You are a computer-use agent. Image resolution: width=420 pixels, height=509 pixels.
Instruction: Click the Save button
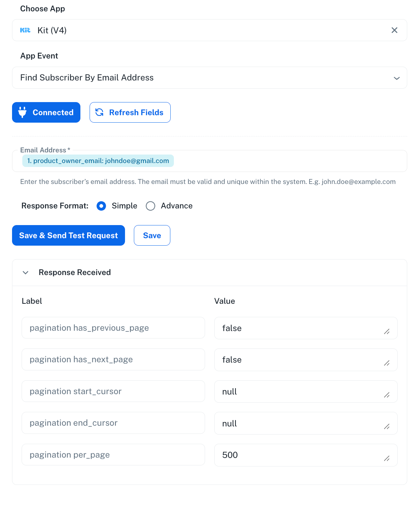coord(152,235)
